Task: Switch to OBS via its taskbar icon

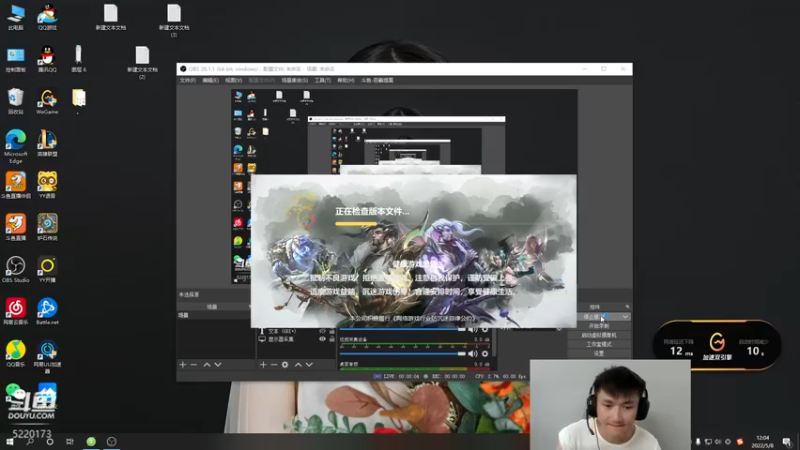Action: tap(112, 441)
